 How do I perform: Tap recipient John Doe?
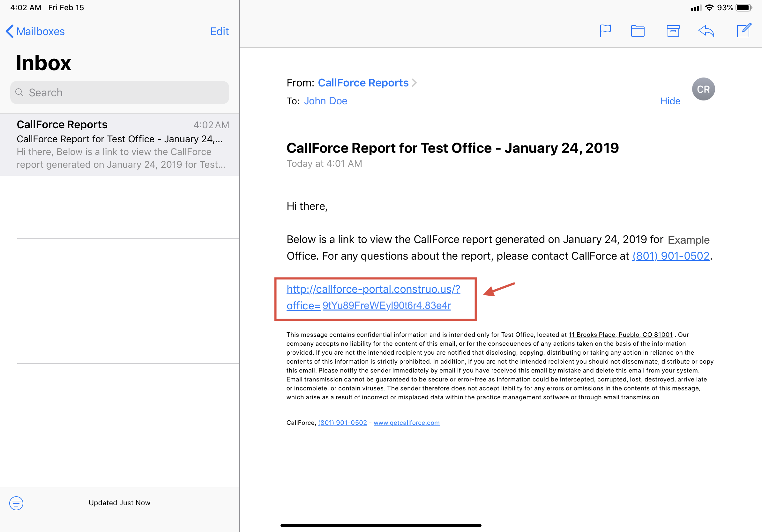325,101
